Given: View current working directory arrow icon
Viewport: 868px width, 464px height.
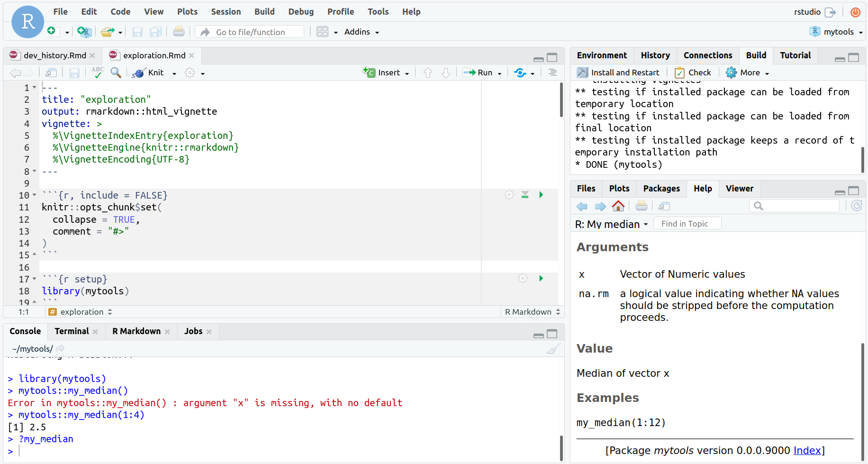Looking at the screenshot, I should point(60,348).
